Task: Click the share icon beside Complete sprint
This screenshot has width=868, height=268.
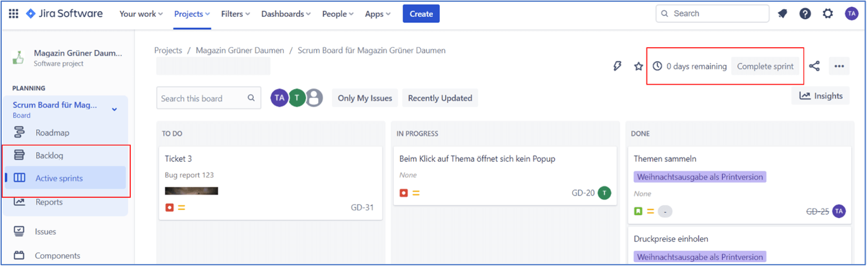Action: point(814,67)
